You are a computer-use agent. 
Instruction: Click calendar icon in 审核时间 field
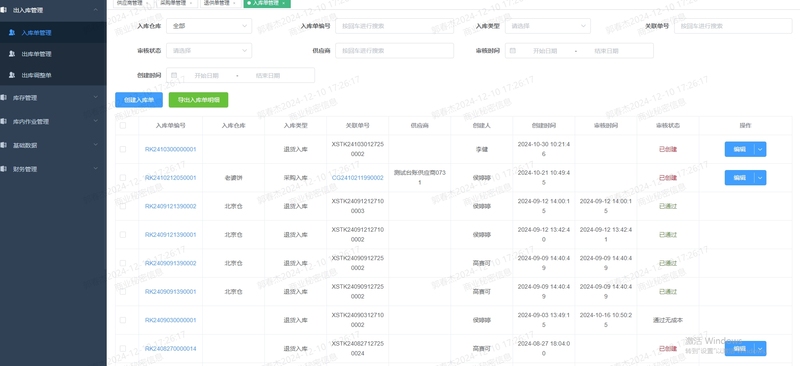tap(513, 51)
